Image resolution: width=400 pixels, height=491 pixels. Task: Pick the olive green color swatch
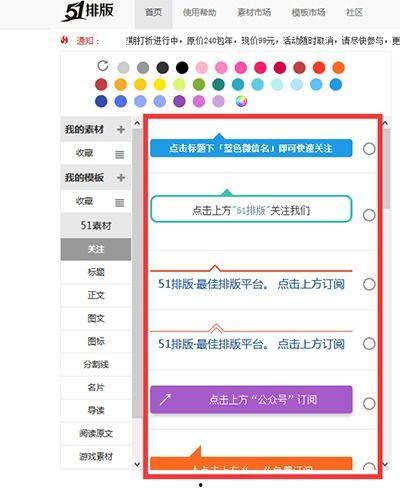199,84
